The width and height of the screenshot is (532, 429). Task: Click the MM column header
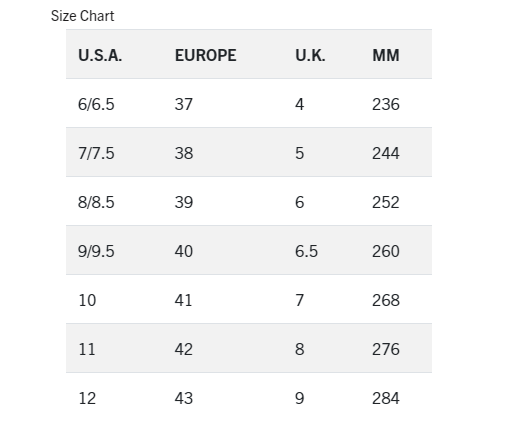tap(386, 55)
